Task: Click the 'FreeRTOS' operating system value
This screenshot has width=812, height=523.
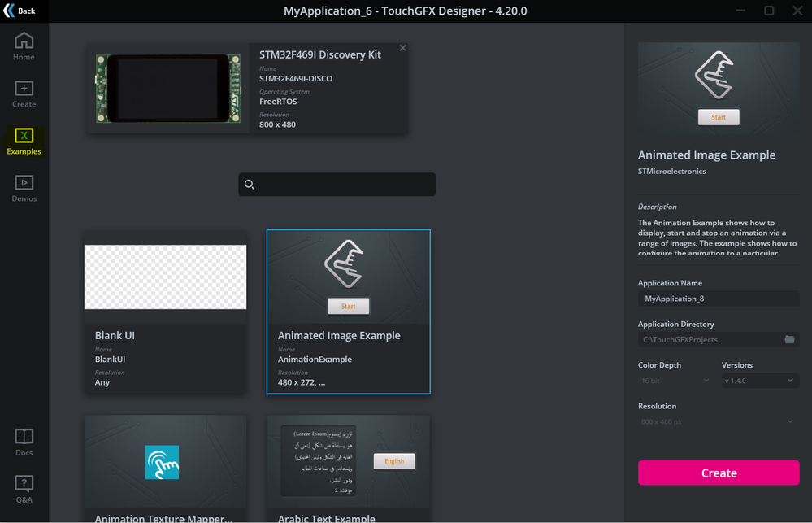Action: point(278,102)
